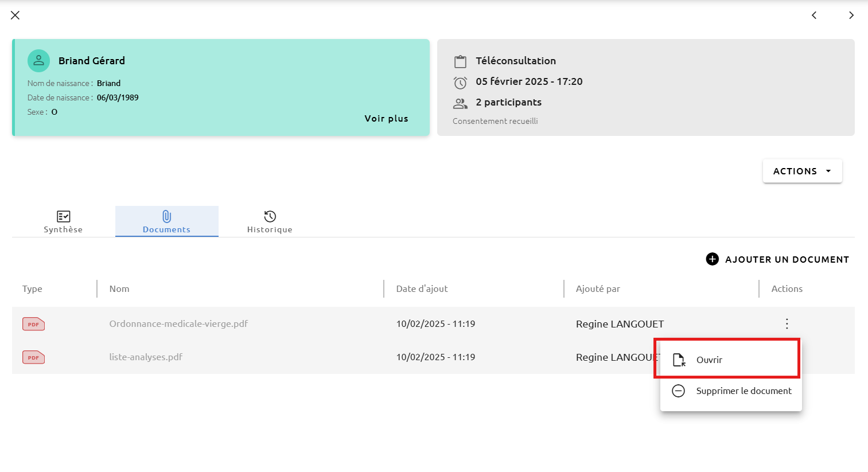This screenshot has height=472, width=868.
Task: Click the Téléconsultation clipboard icon
Action: point(460,61)
